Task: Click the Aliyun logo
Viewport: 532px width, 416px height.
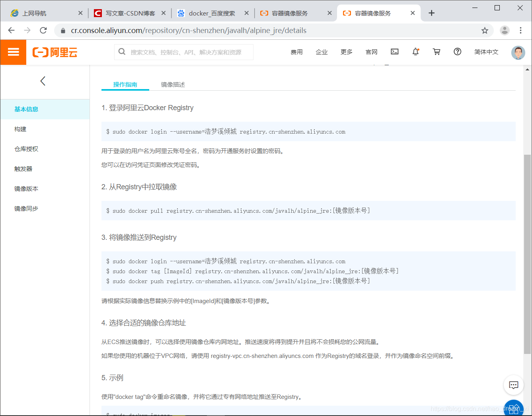Action: coord(55,52)
